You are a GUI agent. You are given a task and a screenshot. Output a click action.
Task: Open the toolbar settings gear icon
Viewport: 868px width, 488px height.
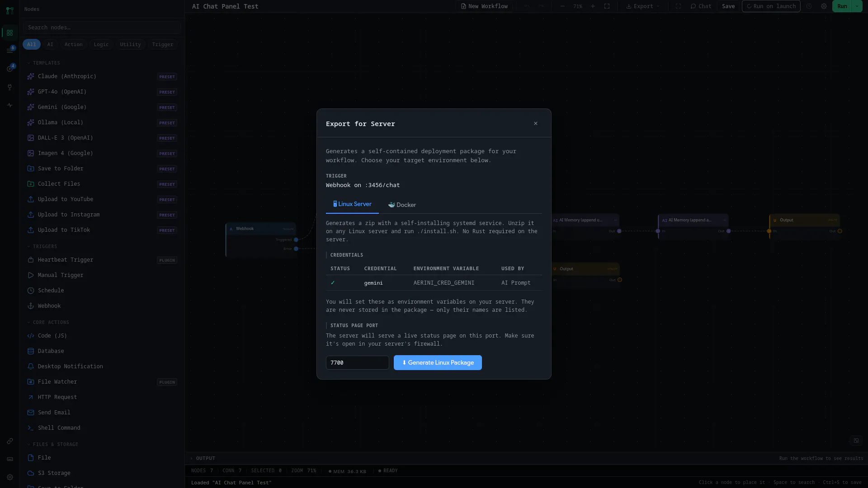[824, 6]
